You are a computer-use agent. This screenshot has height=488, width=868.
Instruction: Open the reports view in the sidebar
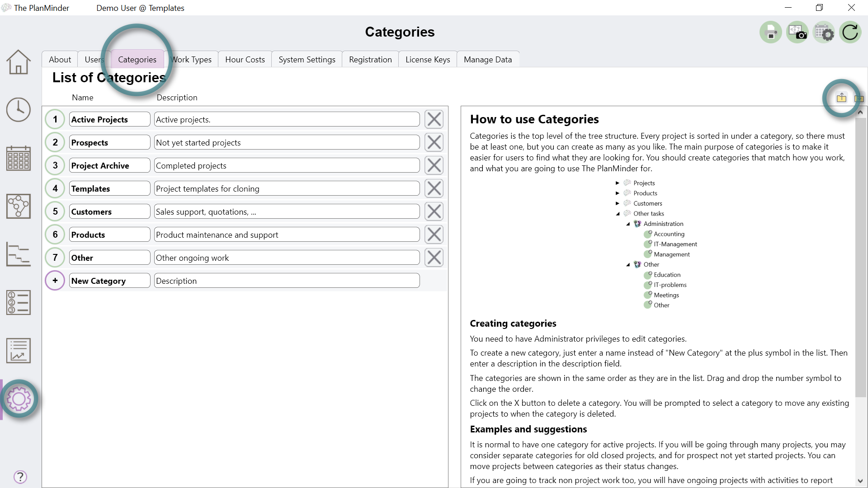[18, 350]
